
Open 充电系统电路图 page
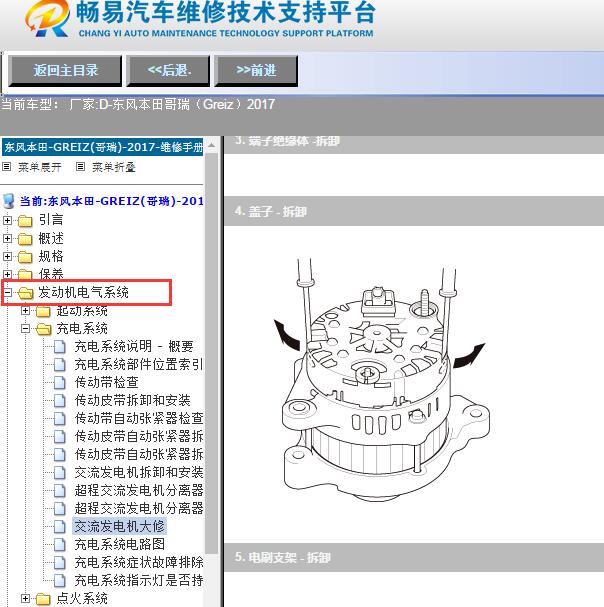click(x=119, y=544)
